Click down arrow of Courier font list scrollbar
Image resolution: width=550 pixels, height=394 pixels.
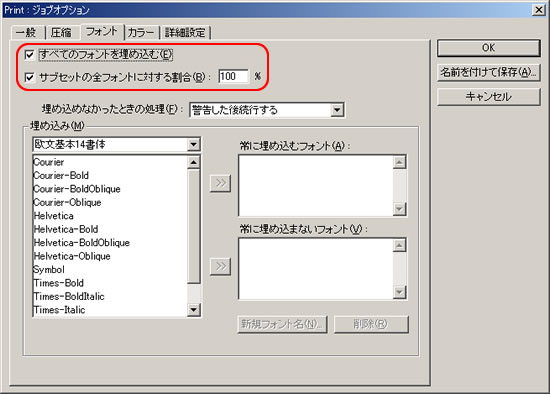click(x=194, y=309)
